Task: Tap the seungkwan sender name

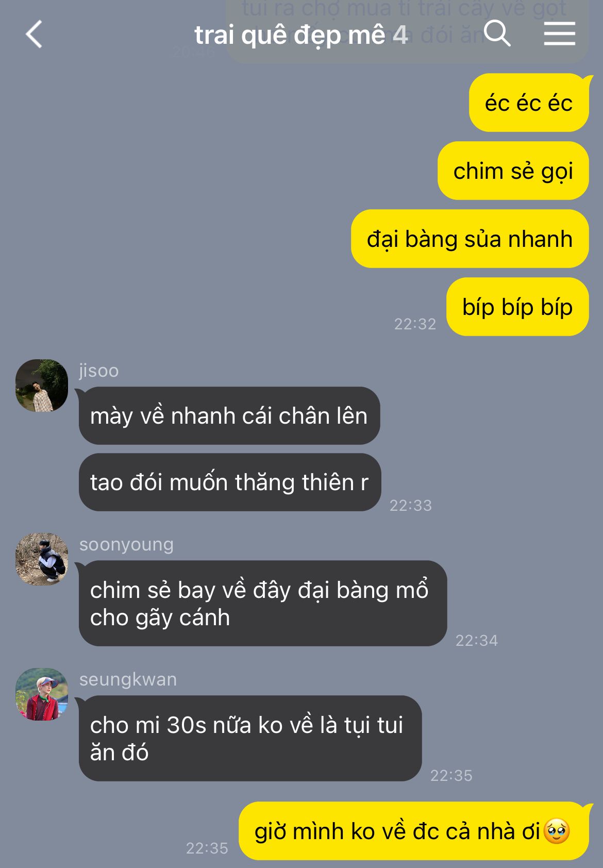Action: click(128, 679)
